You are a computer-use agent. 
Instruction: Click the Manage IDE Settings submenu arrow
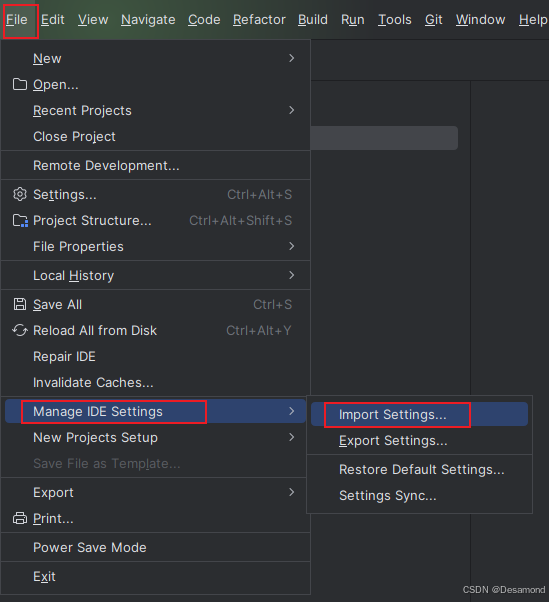291,411
